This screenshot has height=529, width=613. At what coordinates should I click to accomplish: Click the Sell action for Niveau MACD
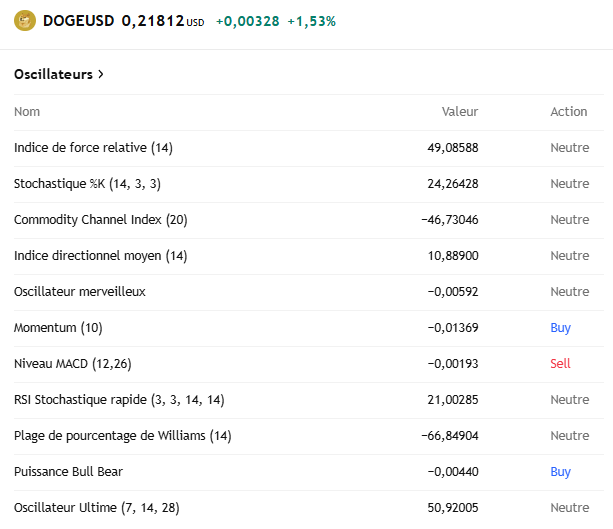coord(560,364)
